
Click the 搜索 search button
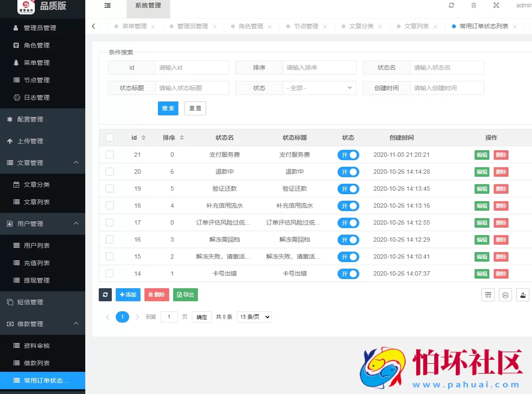(x=168, y=108)
